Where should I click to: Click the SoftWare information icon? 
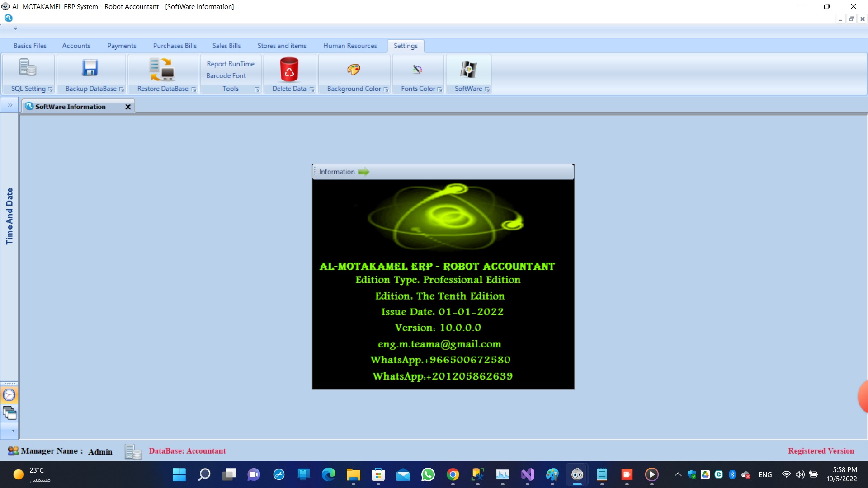point(468,69)
